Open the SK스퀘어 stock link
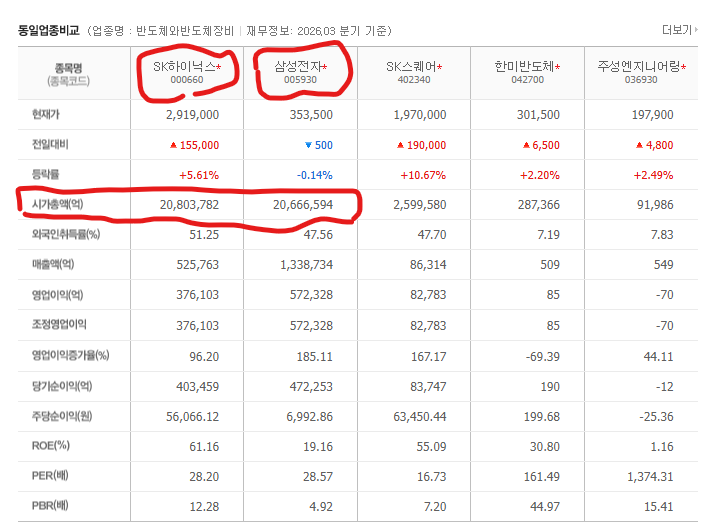The width and height of the screenshot is (701, 530). tap(411, 67)
